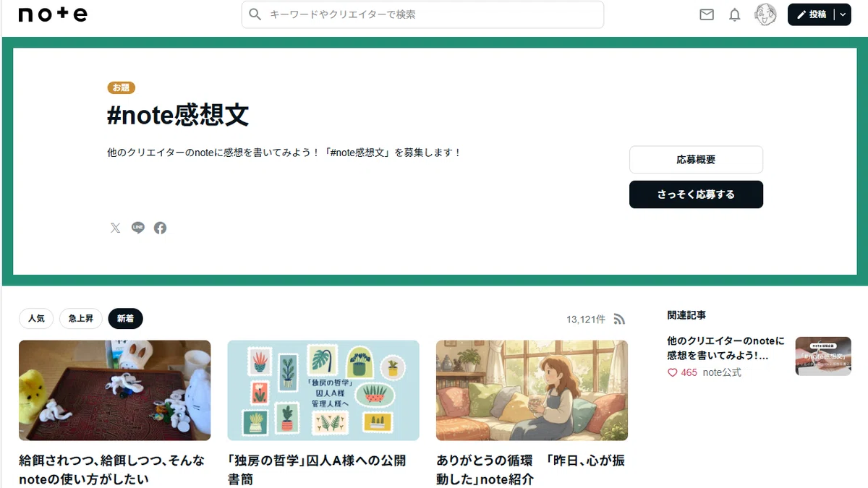The height and width of the screenshot is (488, 868).
Task: Share on Facebook icon
Action: [161, 228]
